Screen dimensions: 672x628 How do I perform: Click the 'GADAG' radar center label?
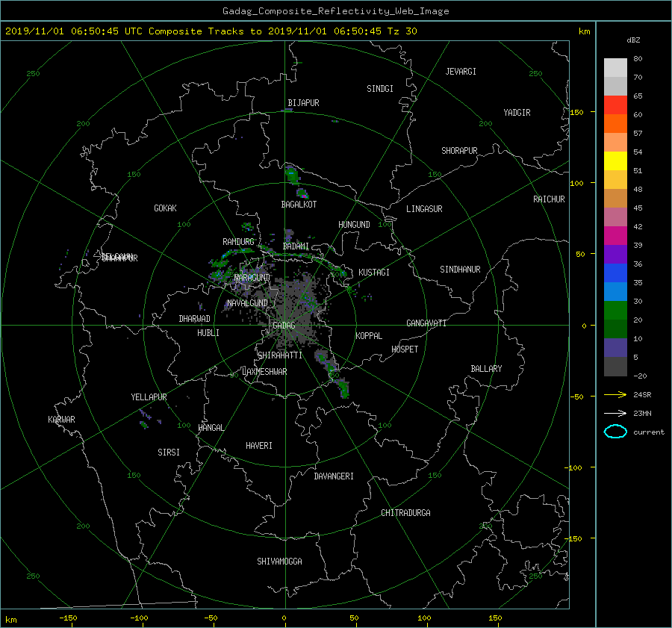284,326
